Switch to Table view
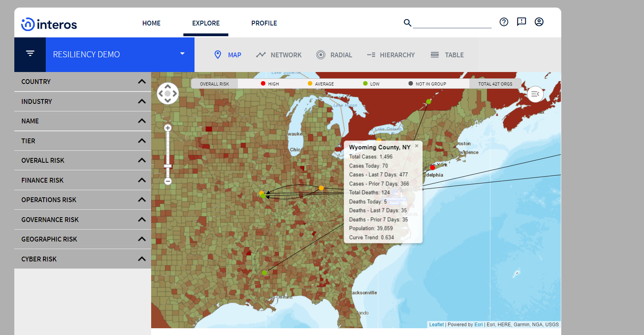Image resolution: width=644 pixels, height=335 pixels. point(447,55)
